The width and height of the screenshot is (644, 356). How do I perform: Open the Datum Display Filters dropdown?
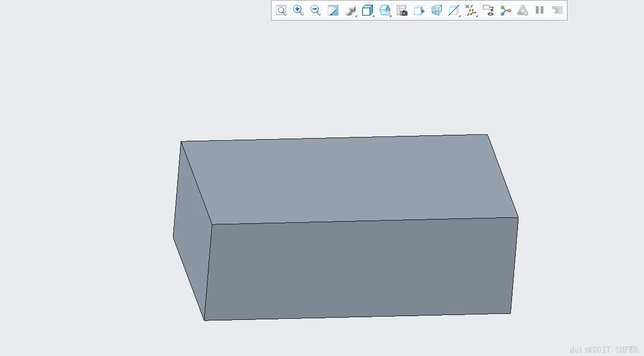click(471, 10)
